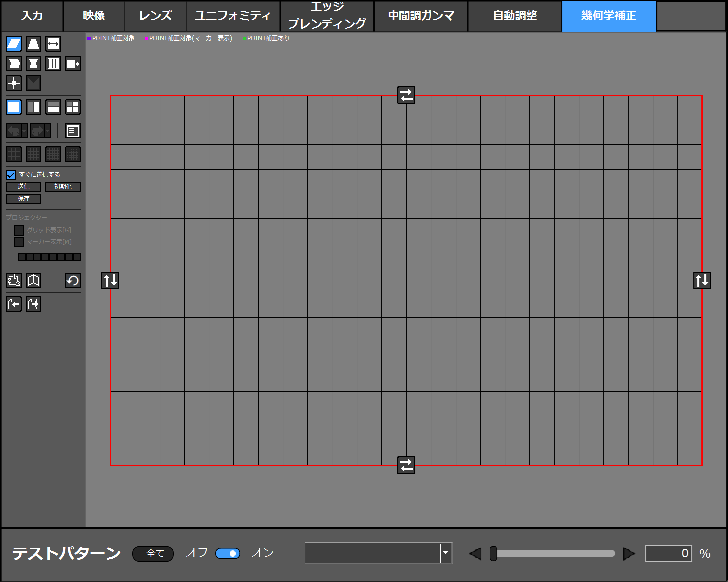728x582 pixels.
Task: Go to the レンズ tab
Action: [155, 16]
